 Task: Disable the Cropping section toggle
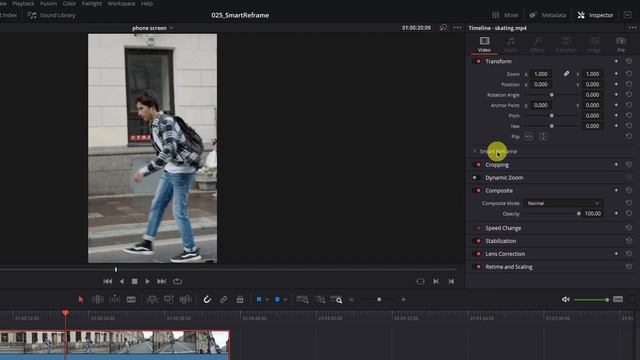tap(477, 165)
